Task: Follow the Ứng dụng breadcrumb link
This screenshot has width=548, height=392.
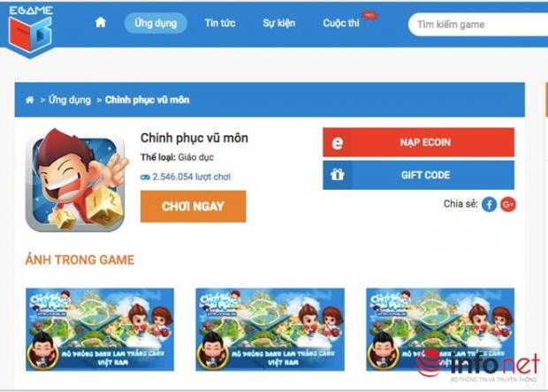Action: pos(70,100)
